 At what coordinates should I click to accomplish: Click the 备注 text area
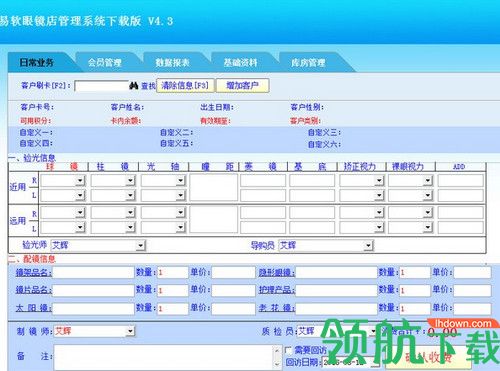[x=163, y=357]
